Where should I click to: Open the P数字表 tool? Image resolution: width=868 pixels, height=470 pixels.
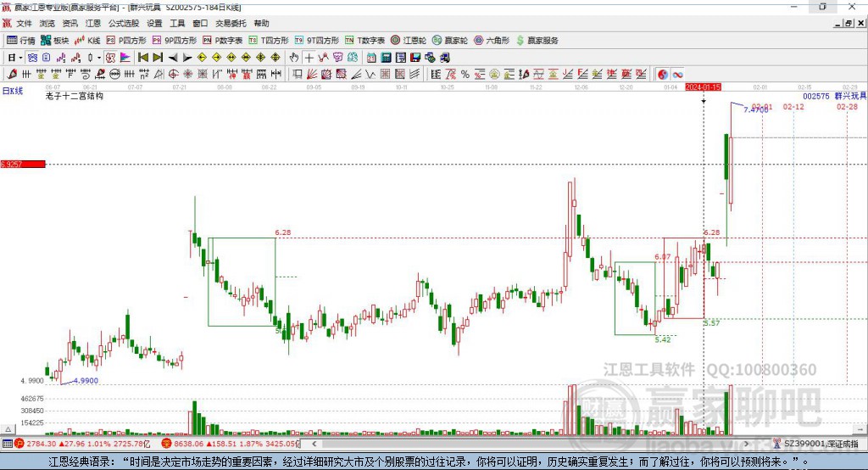pos(223,41)
